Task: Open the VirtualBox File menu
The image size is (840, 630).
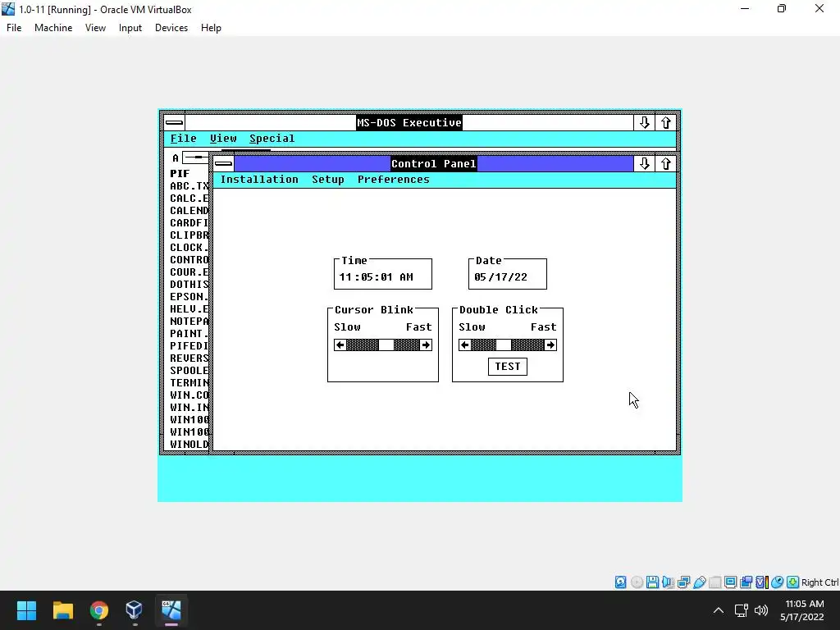Action: (x=14, y=28)
